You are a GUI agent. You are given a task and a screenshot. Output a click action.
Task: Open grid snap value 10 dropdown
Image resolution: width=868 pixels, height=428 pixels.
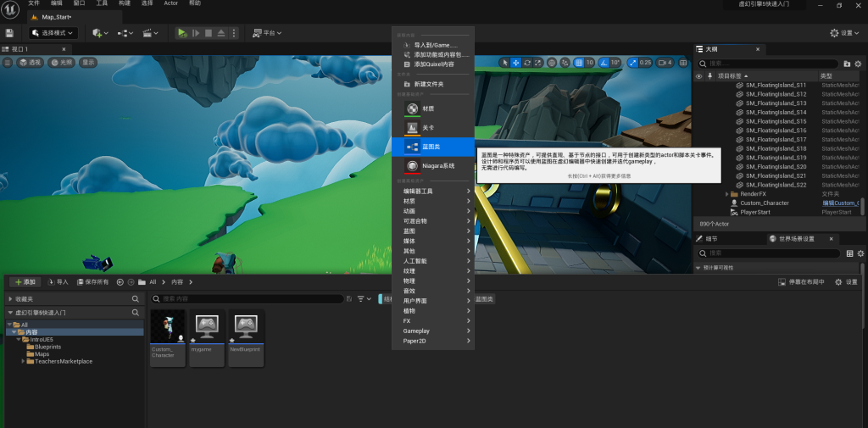click(590, 63)
